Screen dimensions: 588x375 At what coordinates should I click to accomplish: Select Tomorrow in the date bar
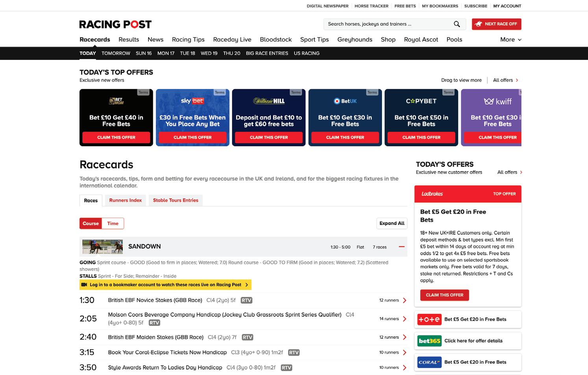[x=116, y=53]
